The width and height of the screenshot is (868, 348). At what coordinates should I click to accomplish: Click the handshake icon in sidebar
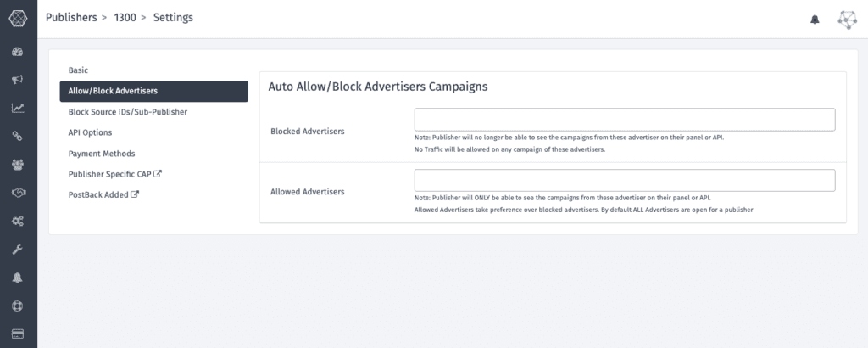(x=18, y=193)
